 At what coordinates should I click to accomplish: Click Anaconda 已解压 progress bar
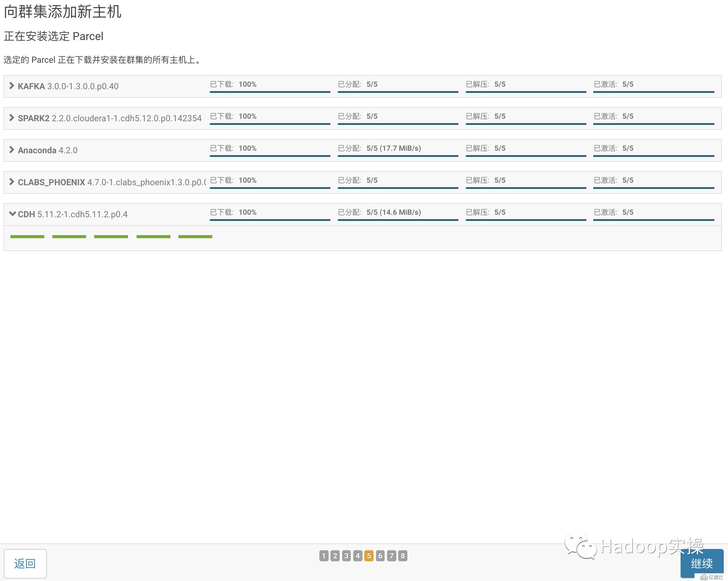pos(526,156)
